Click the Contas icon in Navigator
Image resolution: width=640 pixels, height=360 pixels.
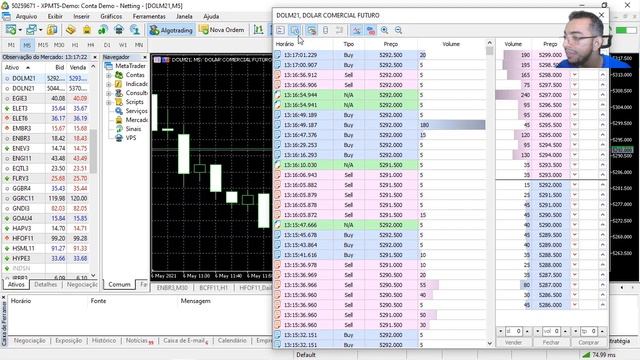tap(119, 75)
